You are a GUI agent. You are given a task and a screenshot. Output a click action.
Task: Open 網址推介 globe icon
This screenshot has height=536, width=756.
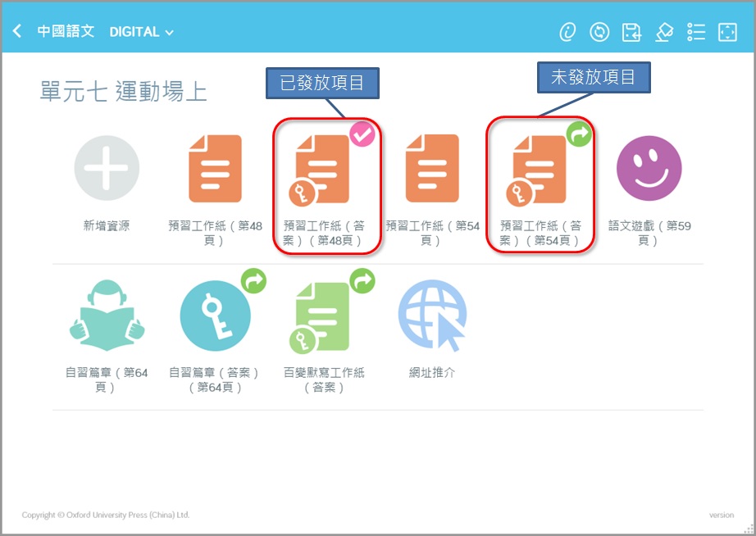tap(432, 316)
